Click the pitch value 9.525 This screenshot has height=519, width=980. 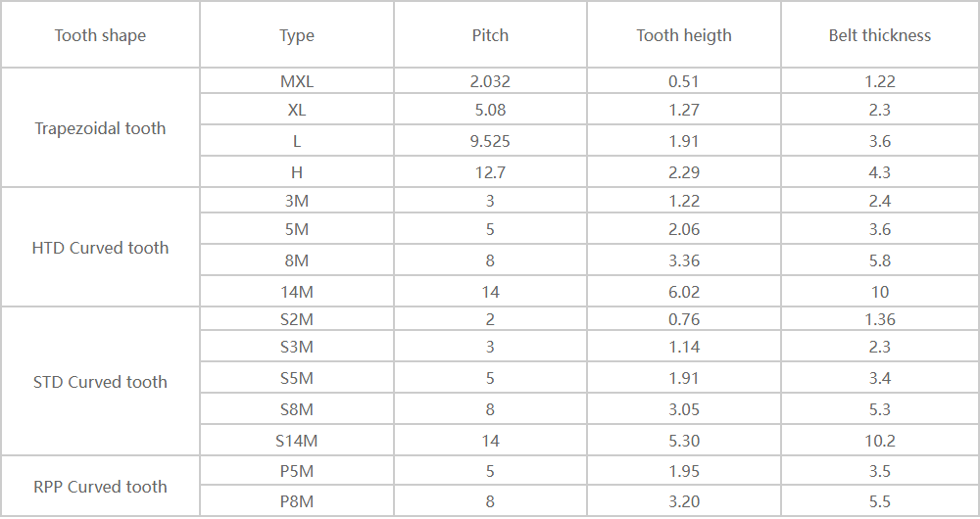pos(490,141)
